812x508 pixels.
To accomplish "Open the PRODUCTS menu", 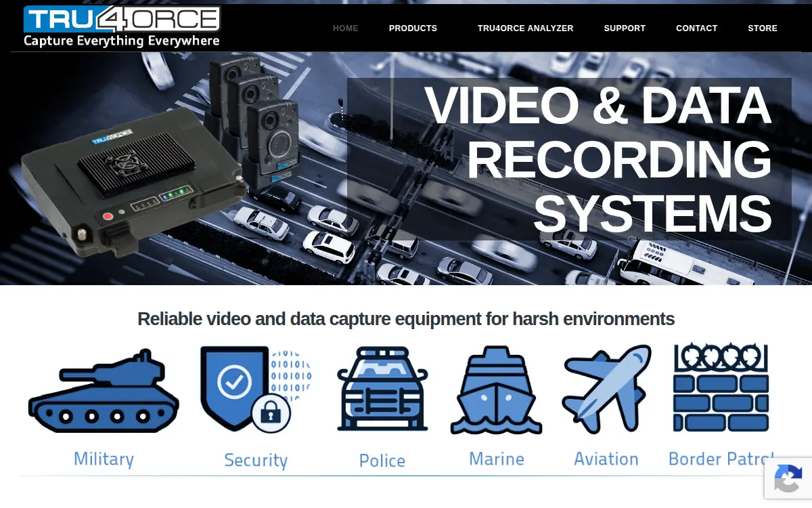I will [413, 28].
